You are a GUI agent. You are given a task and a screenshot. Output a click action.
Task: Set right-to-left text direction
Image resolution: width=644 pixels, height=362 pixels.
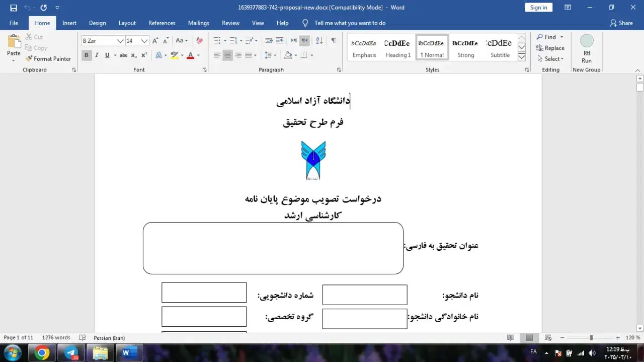304,41
